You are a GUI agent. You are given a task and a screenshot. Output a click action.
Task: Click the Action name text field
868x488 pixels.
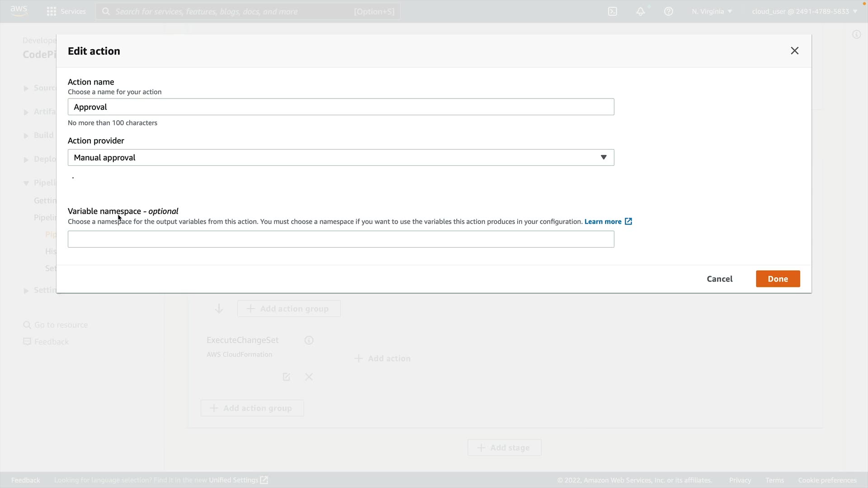coord(341,107)
